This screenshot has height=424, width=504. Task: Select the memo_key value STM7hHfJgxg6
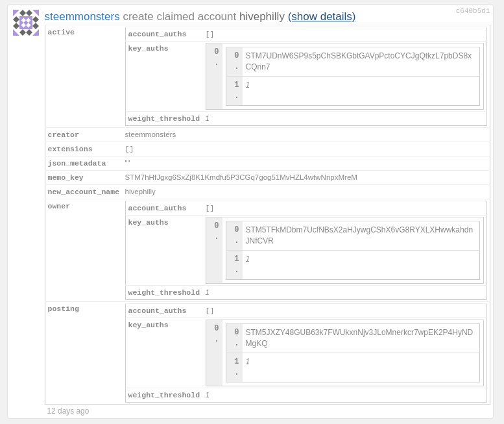pos(241,177)
